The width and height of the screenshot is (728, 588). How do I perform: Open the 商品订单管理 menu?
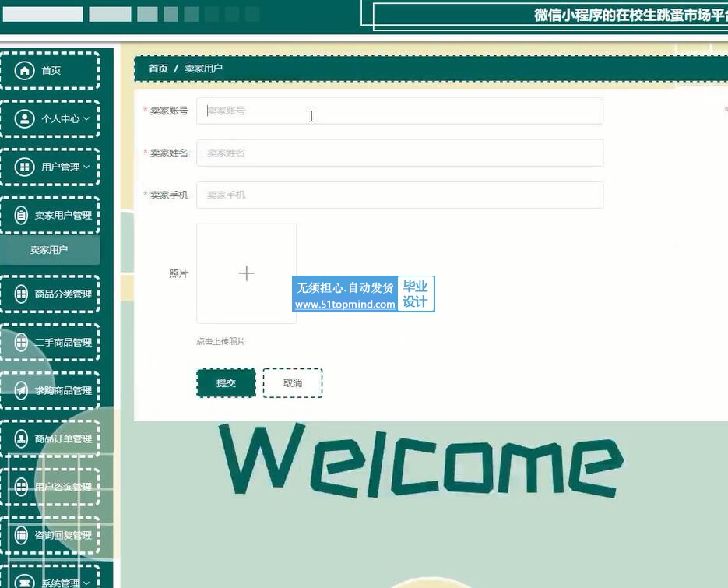click(x=50, y=439)
